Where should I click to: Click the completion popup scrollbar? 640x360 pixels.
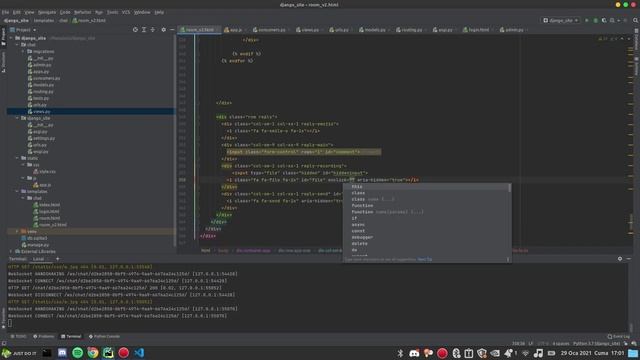(x=509, y=187)
